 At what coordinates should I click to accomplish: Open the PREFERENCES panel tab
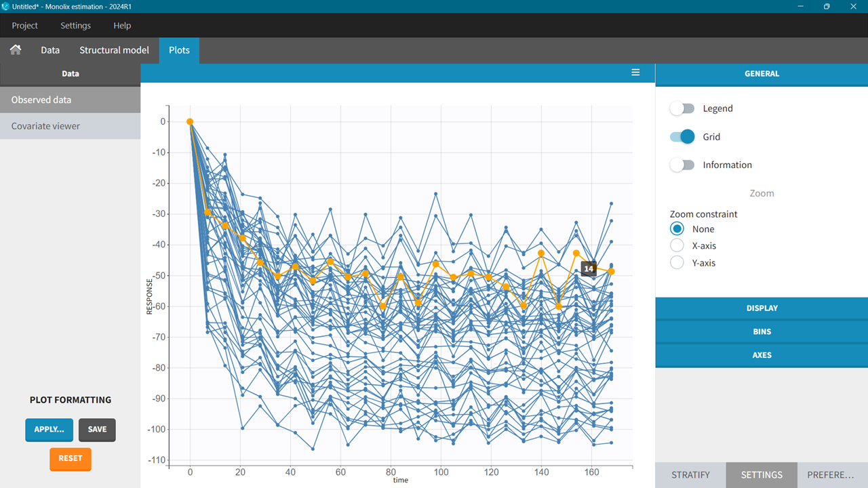click(x=832, y=474)
